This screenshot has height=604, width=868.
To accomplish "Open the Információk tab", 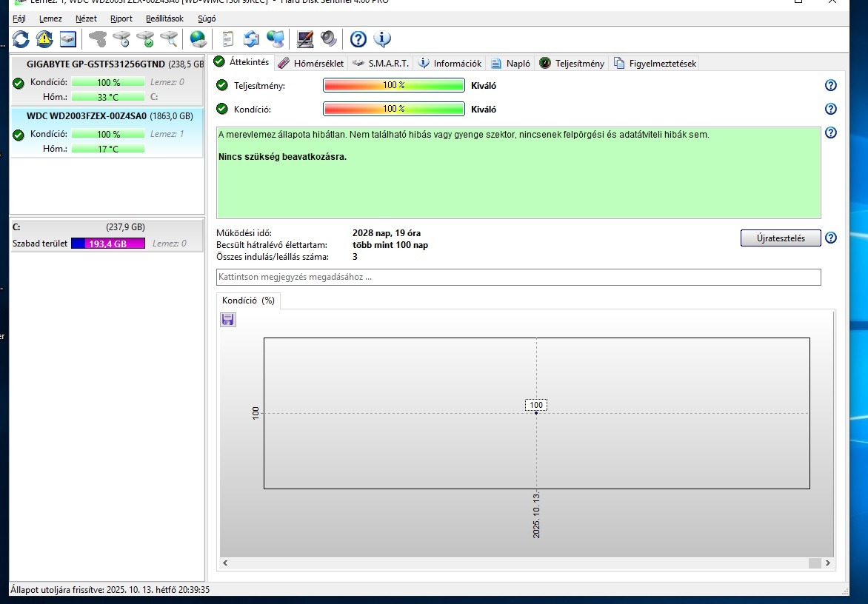I will click(x=450, y=63).
